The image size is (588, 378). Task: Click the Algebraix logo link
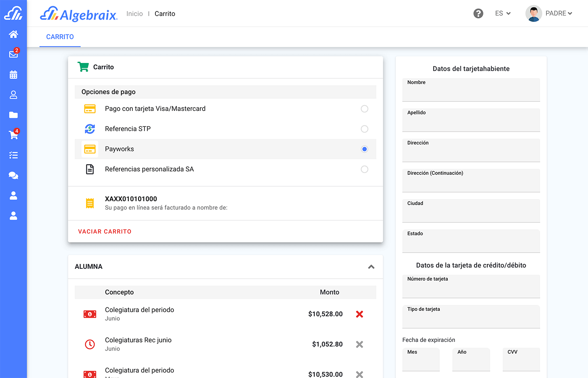[79, 14]
